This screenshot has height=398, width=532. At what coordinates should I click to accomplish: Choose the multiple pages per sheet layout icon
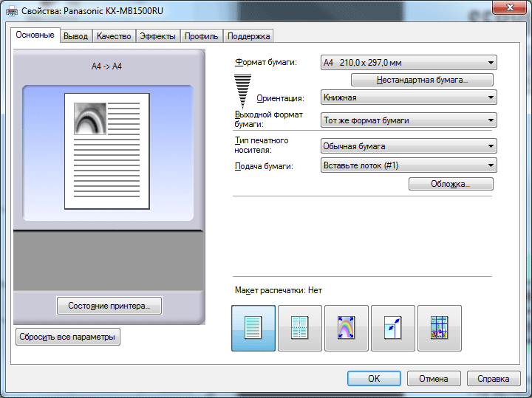(300, 328)
